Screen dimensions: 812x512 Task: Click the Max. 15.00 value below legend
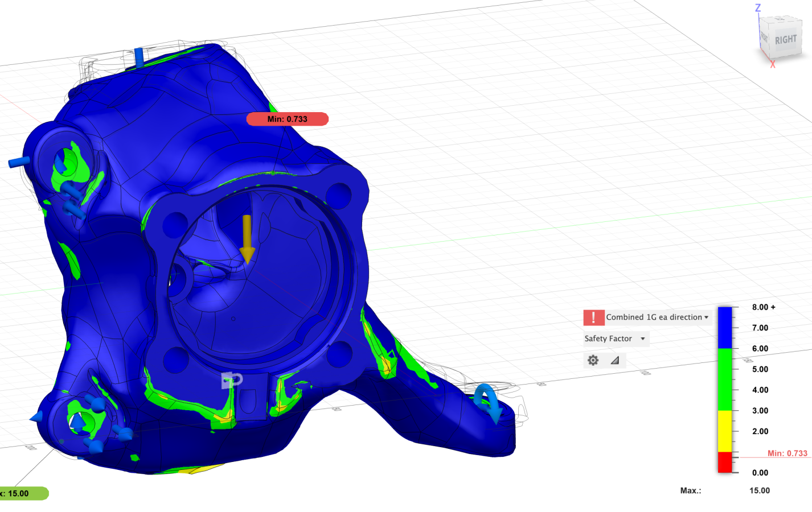(x=759, y=490)
